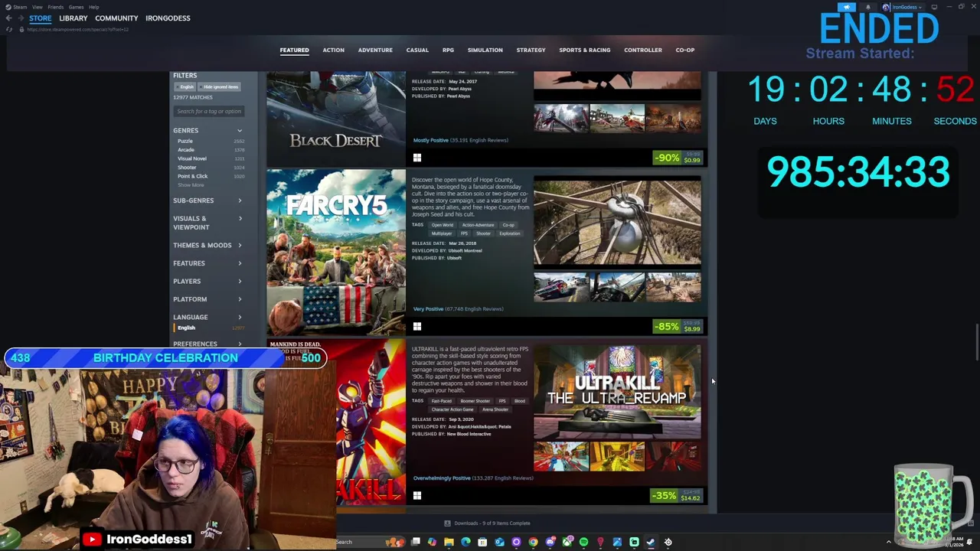The width and height of the screenshot is (980, 551).
Task: Expand the VISUALS & VIEWPOINT filter section
Action: tap(208, 223)
